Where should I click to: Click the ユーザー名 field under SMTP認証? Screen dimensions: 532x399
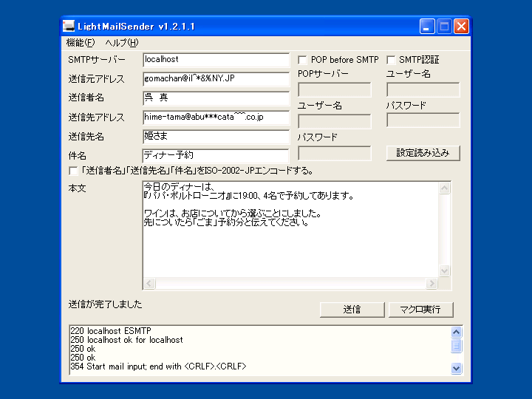423,90
